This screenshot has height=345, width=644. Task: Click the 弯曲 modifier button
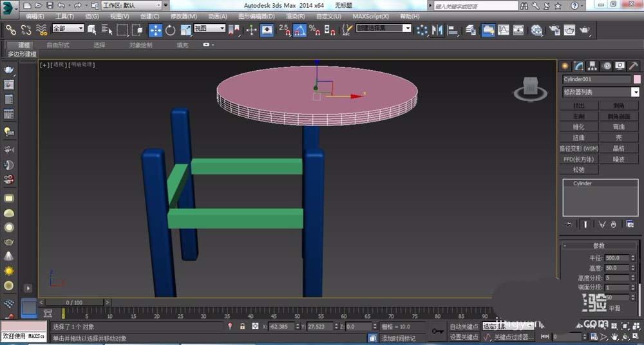[x=618, y=127]
